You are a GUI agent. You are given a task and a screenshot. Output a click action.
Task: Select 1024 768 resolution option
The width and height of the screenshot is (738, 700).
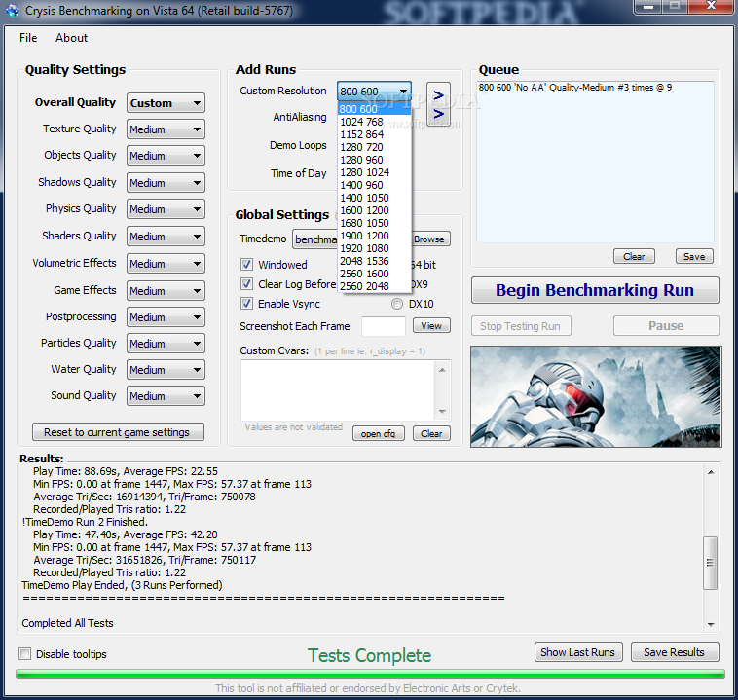[x=374, y=122]
